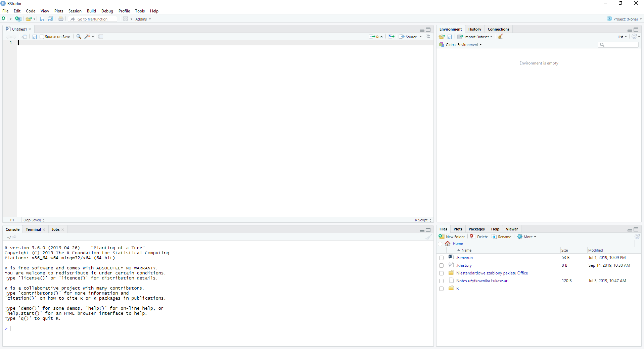Click the Go to file/function field
This screenshot has height=349, width=644.
click(x=93, y=19)
